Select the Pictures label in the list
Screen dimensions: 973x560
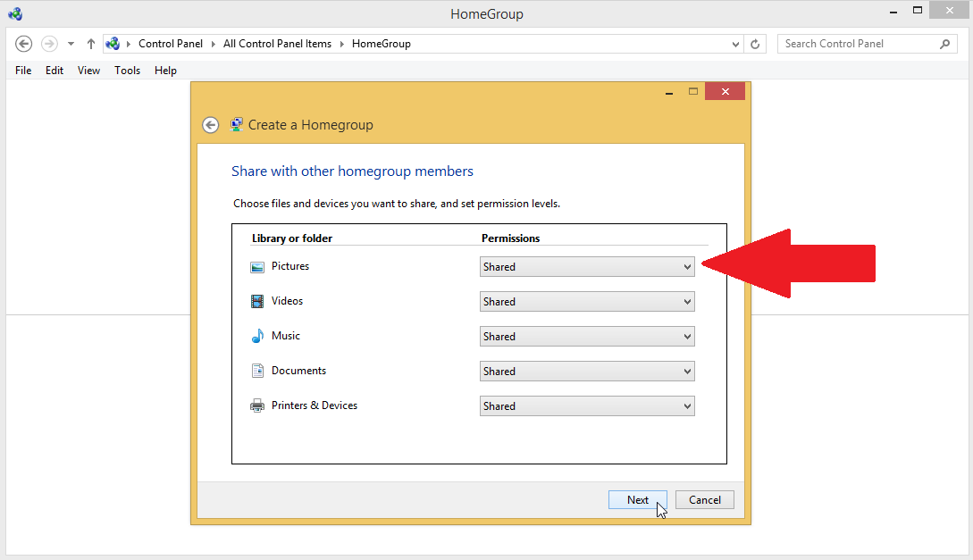(289, 266)
